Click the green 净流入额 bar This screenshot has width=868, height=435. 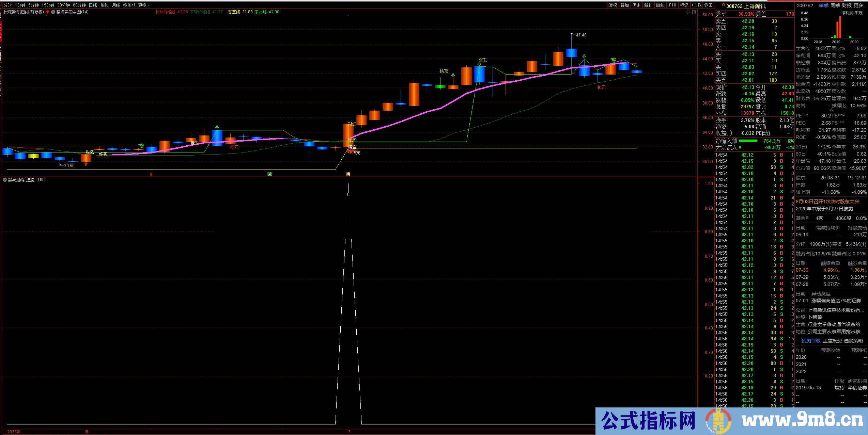click(x=748, y=141)
